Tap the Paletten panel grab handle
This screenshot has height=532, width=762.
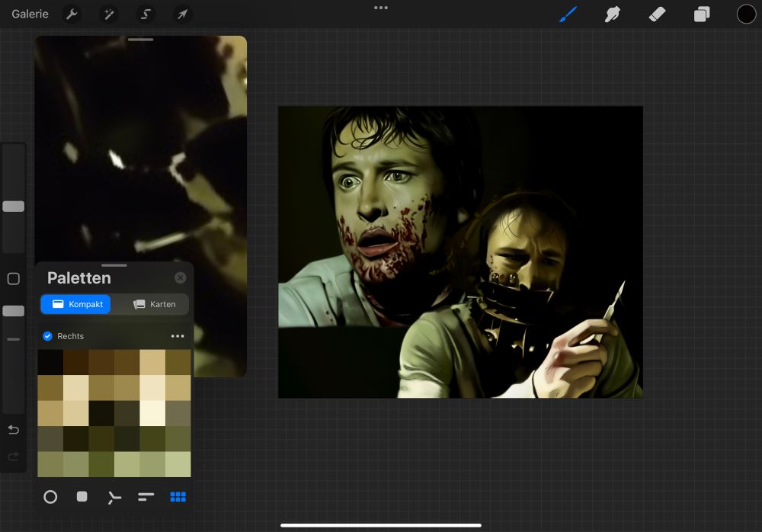click(x=114, y=265)
